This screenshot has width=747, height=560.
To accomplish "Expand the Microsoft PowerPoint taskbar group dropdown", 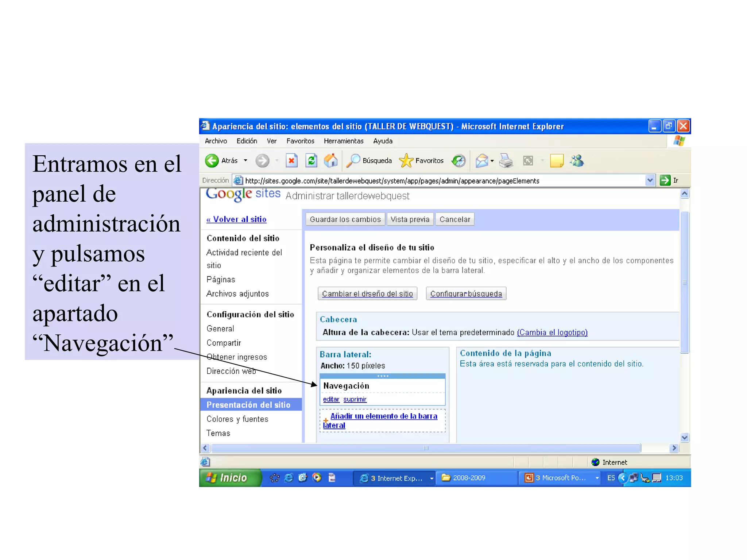I will pyautogui.click(x=597, y=478).
